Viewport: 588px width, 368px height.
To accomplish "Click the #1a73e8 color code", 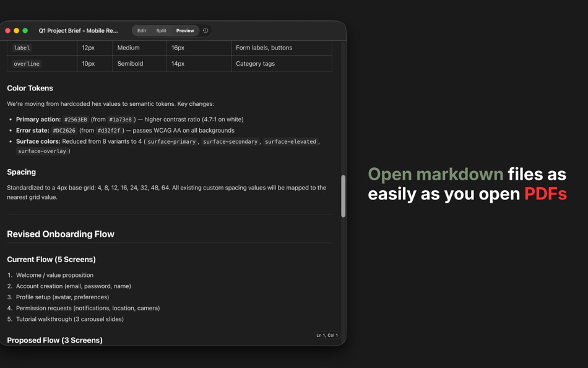I will pyautogui.click(x=120, y=120).
